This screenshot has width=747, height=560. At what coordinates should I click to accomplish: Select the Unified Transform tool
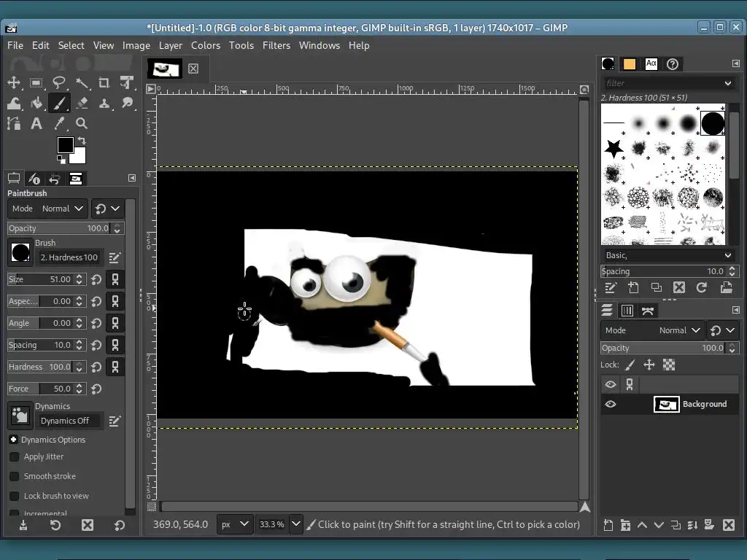pyautogui.click(x=127, y=82)
